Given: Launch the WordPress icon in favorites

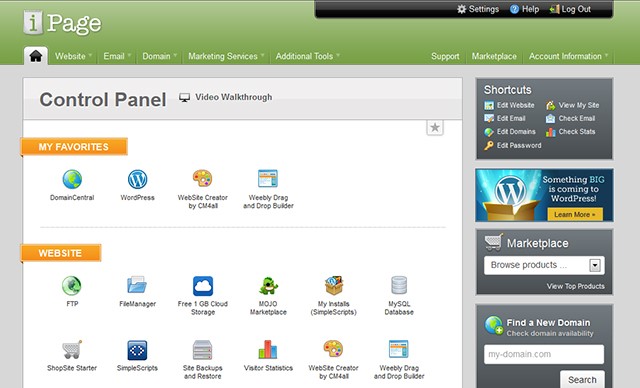Looking at the screenshot, I should click(138, 185).
